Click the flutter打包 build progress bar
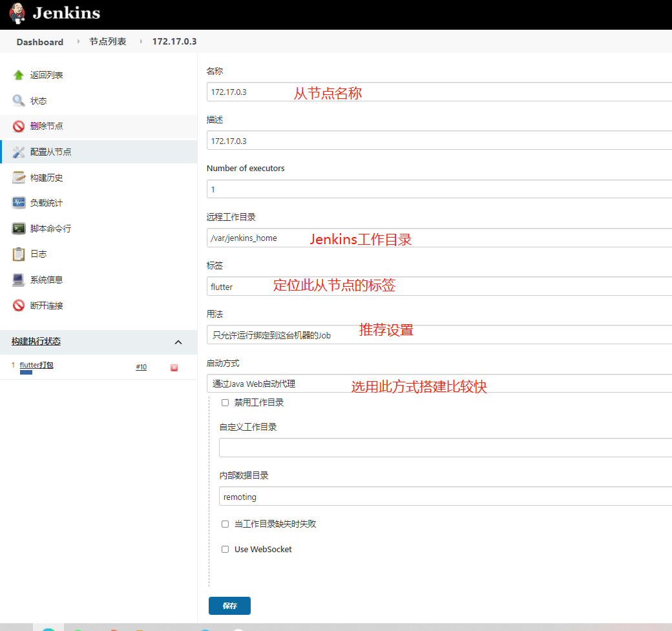Image resolution: width=672 pixels, height=631 pixels. tap(26, 372)
